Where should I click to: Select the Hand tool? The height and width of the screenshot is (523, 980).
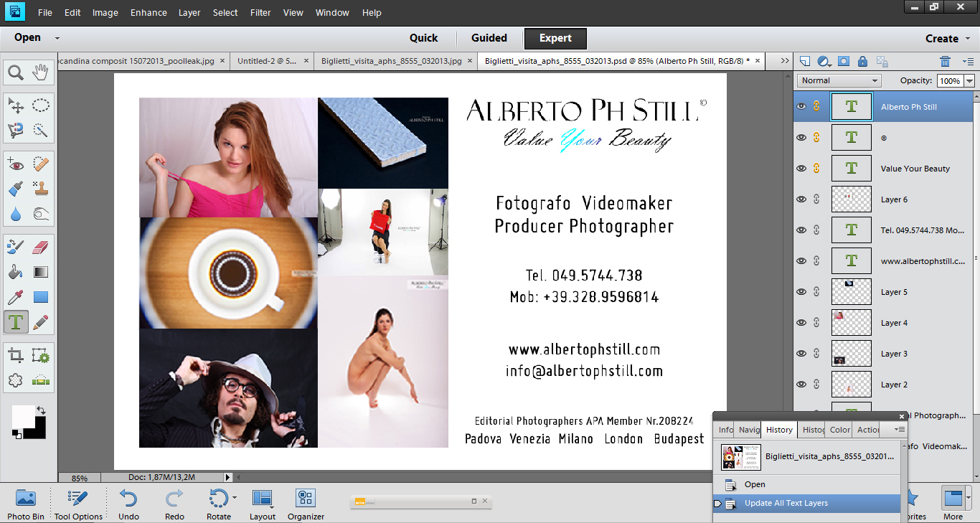pyautogui.click(x=41, y=72)
